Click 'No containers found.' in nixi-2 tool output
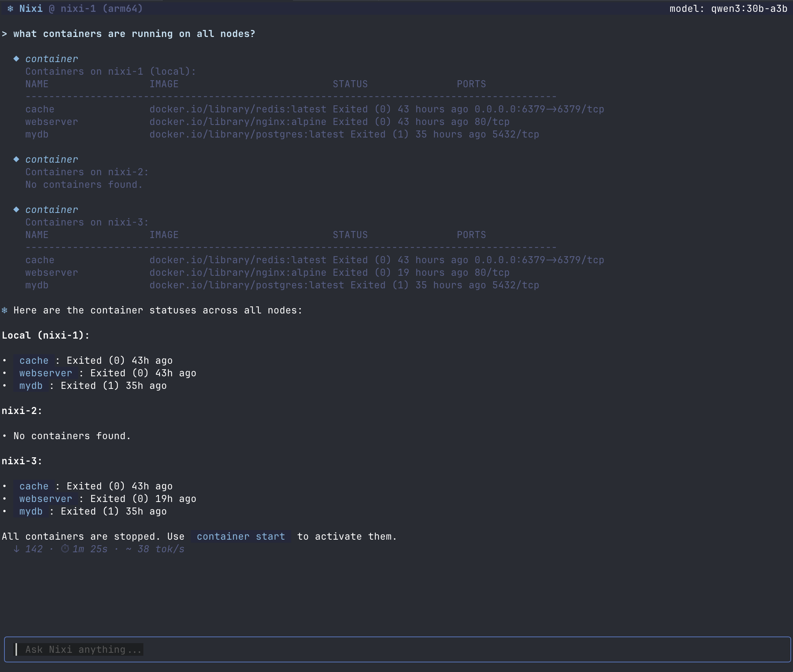 point(84,184)
